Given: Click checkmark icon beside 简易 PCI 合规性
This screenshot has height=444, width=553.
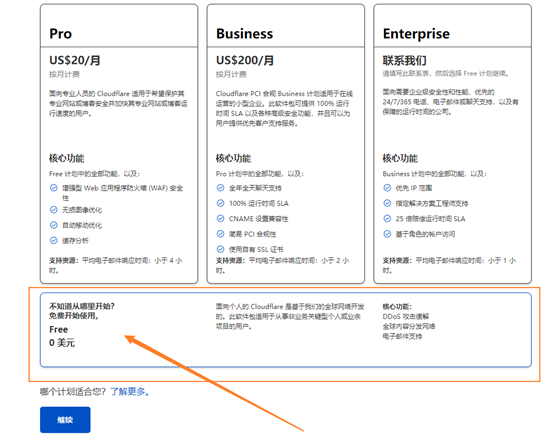Looking at the screenshot, I should (220, 234).
